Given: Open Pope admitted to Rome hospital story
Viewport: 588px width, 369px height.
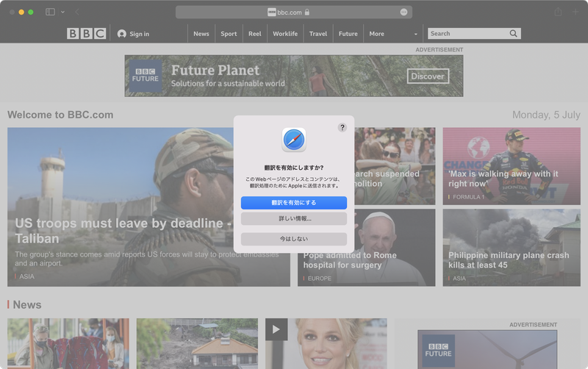Looking at the screenshot, I should 350,260.
